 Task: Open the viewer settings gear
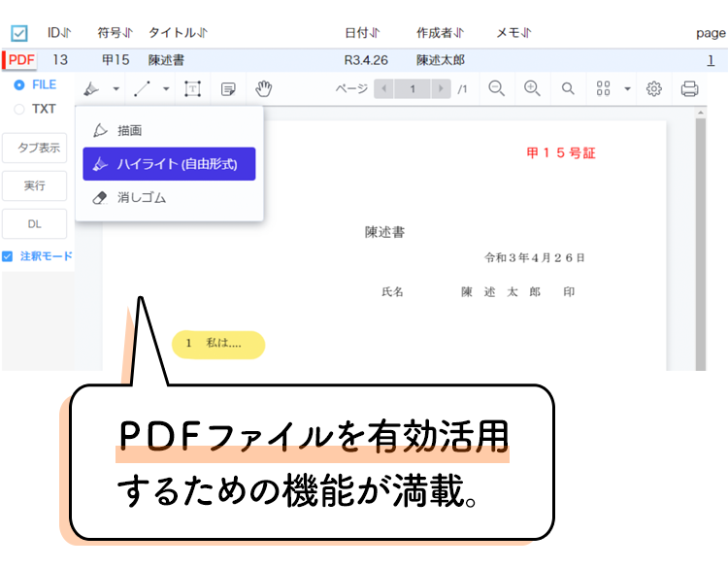[653, 88]
